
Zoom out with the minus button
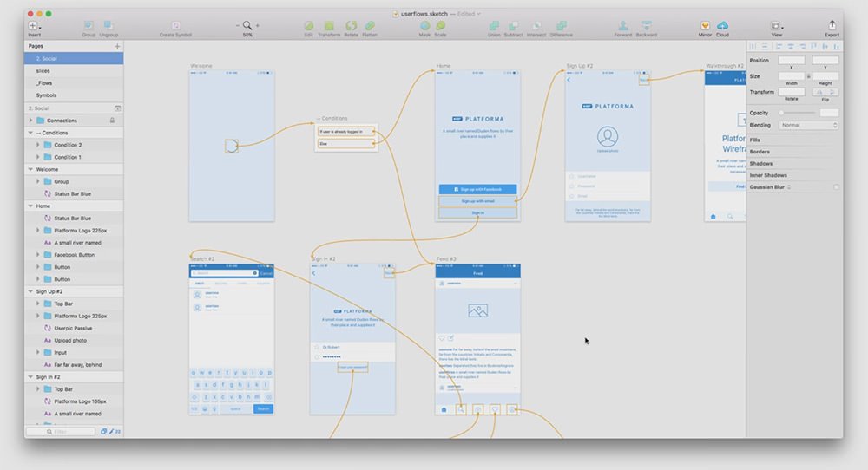point(238,25)
